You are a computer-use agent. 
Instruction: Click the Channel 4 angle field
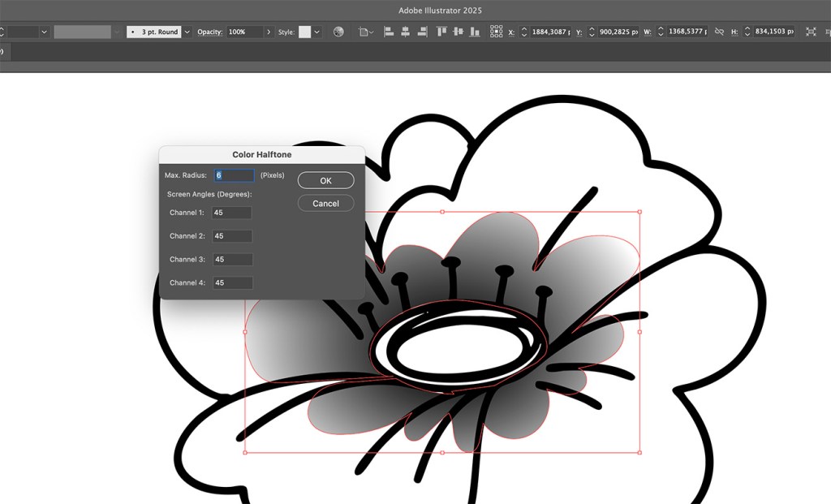[231, 282]
